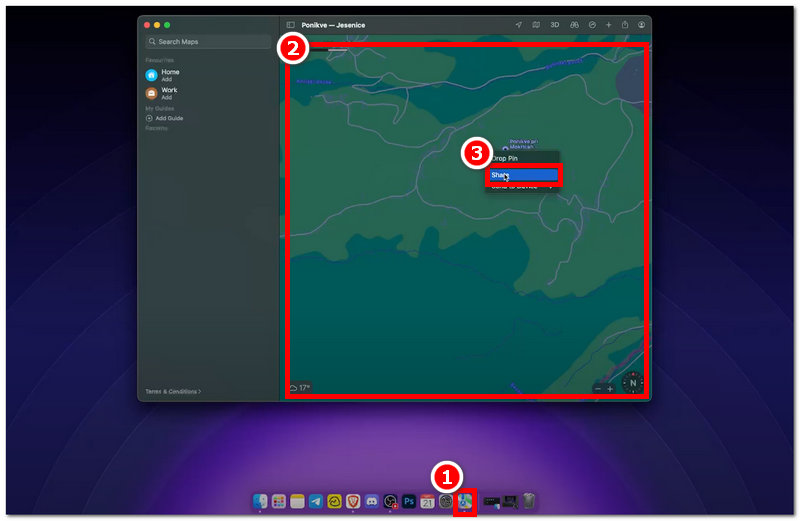Viewport: 800px width, 521px height.
Task: Open Look Around binoculars view
Action: (x=574, y=24)
